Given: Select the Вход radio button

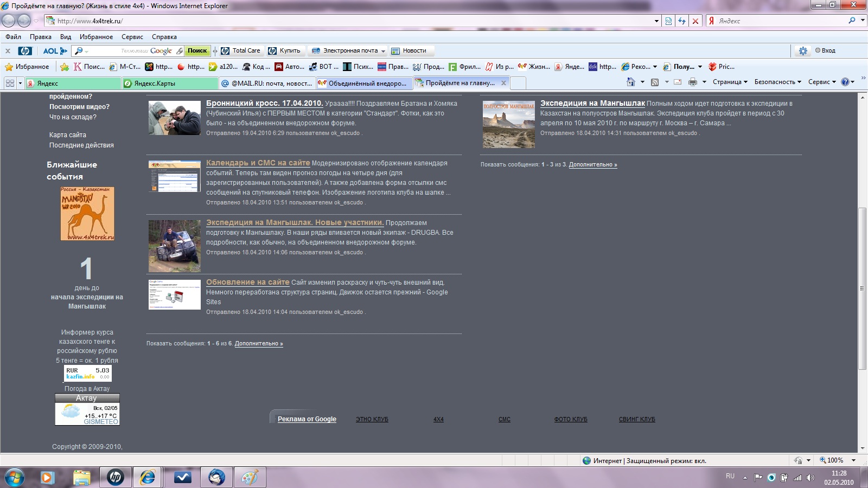Looking at the screenshot, I should click(818, 50).
